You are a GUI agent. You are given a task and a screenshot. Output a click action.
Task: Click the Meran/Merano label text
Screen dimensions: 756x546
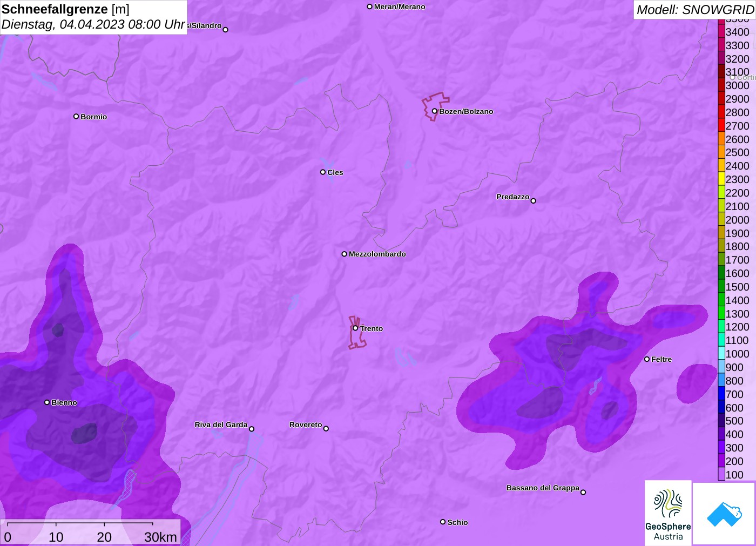tap(400, 6)
